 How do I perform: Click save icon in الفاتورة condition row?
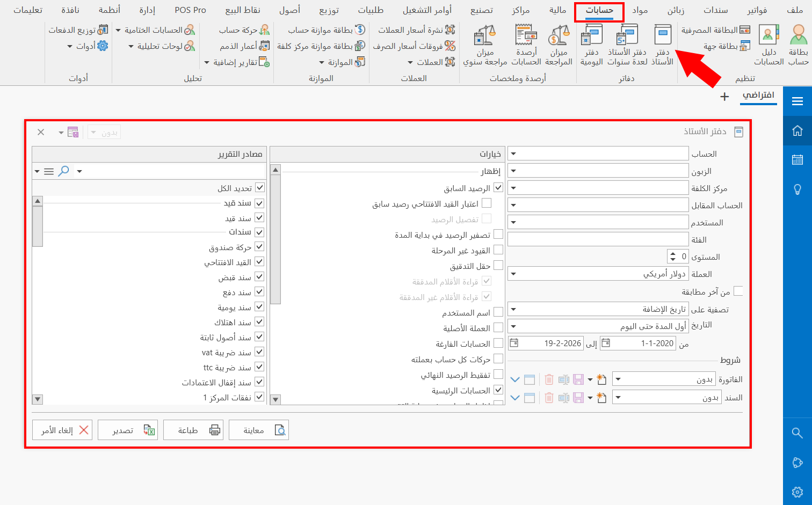click(x=578, y=379)
